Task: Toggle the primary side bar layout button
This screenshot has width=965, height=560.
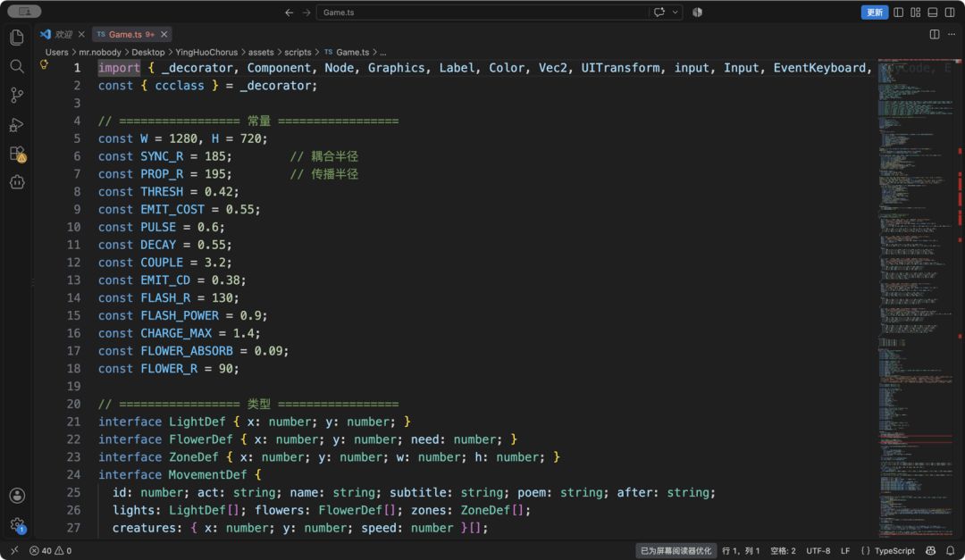Action: 899,13
